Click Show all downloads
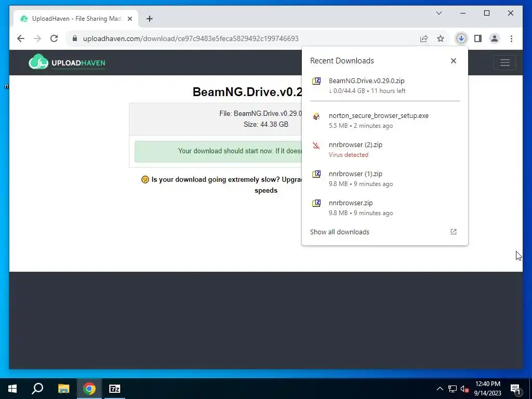The width and height of the screenshot is (532, 399). (x=340, y=232)
